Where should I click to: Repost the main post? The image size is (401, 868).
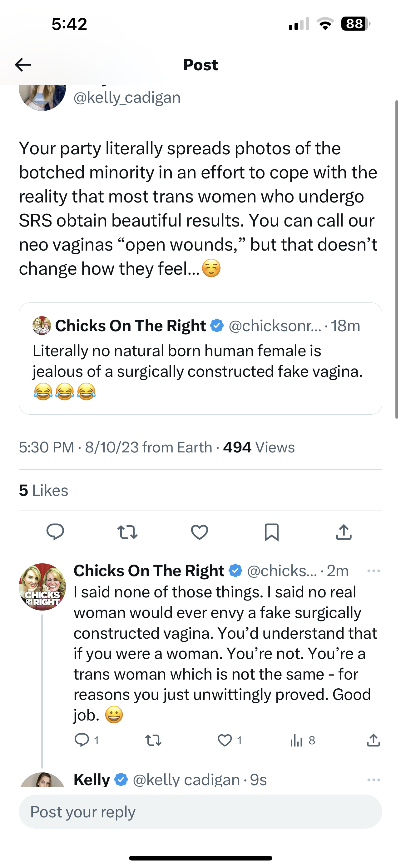(127, 532)
